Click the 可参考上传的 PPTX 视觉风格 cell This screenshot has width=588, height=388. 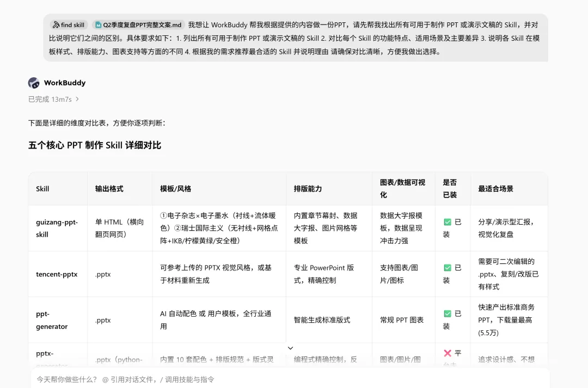[x=219, y=274]
